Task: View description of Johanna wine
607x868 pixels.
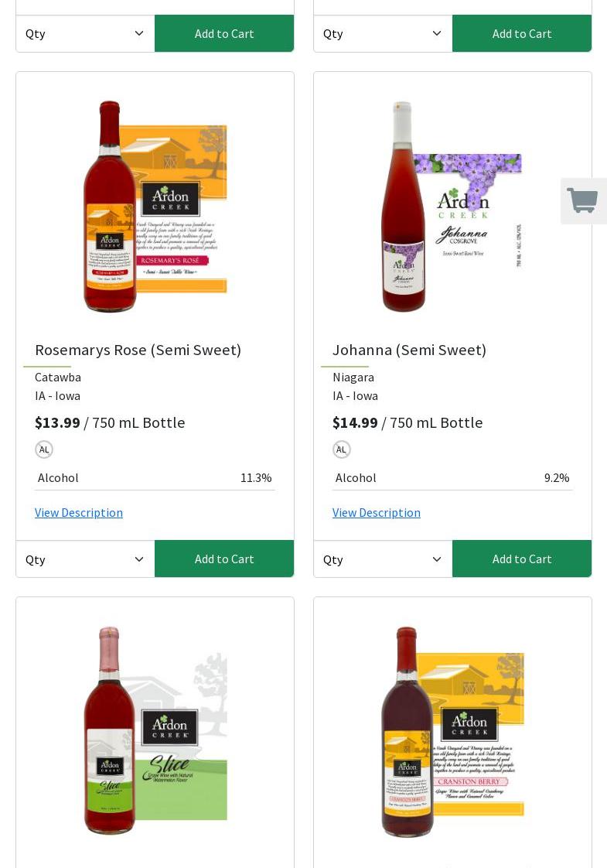Action: click(x=377, y=512)
